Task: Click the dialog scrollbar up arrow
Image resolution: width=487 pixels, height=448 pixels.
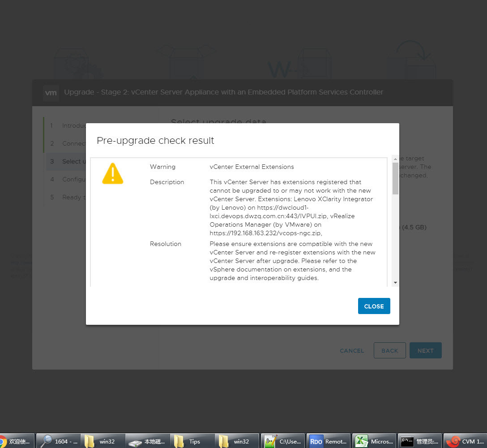Action: pyautogui.click(x=395, y=159)
